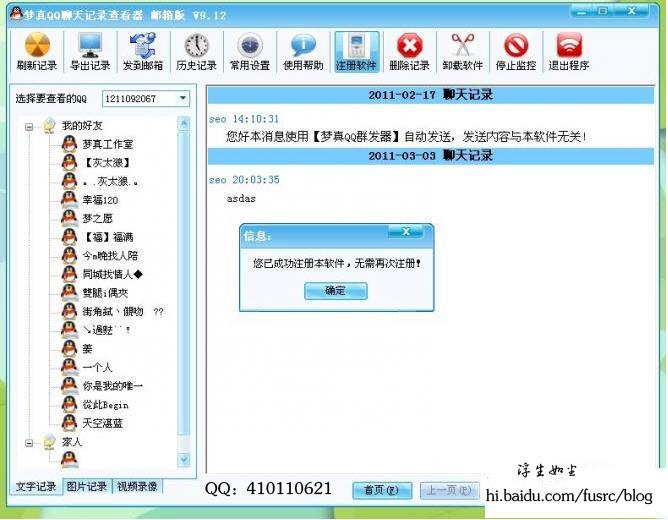Viewport: 668px width, 520px height.
Task: Click 确定 OK in the info dialog
Action: [336, 291]
